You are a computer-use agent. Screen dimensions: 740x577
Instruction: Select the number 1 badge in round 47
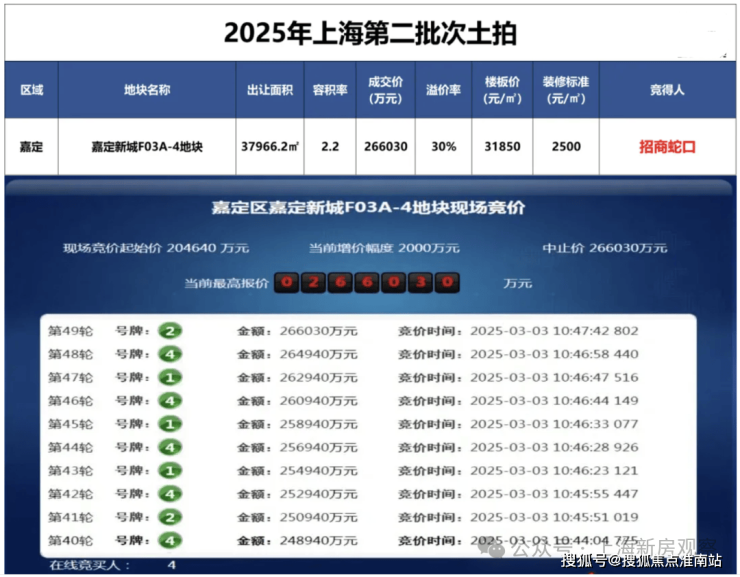pos(171,377)
